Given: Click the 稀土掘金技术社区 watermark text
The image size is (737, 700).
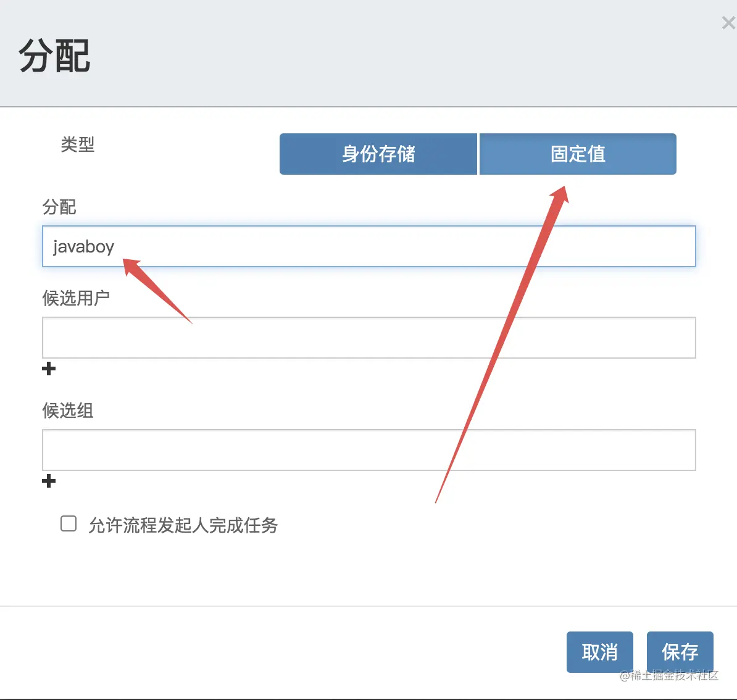Looking at the screenshot, I should tap(669, 677).
